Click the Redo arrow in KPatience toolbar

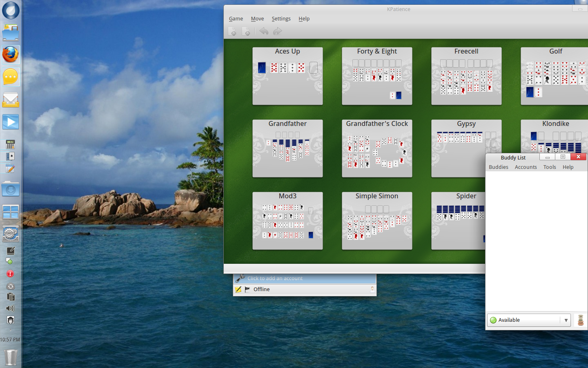(x=277, y=31)
